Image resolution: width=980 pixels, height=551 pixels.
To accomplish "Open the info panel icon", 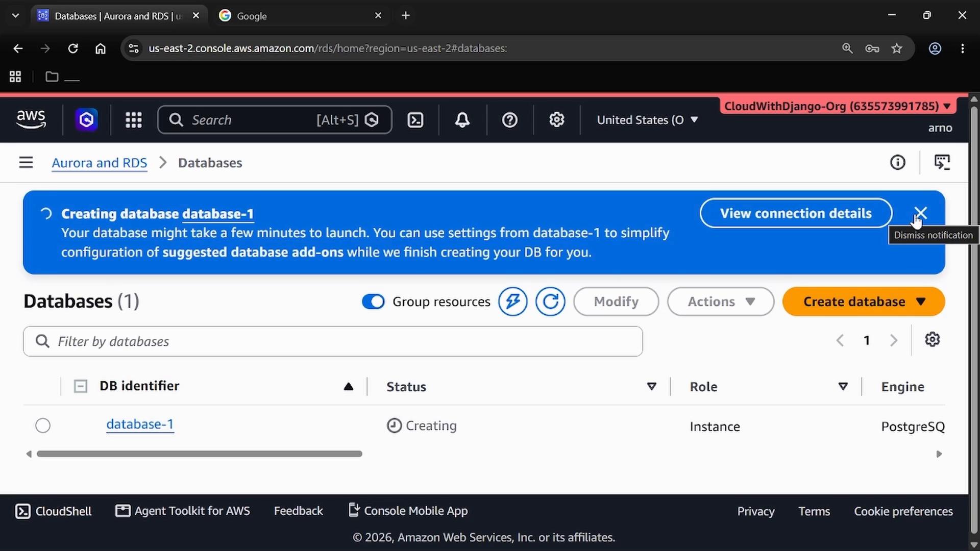I will pos(898,162).
